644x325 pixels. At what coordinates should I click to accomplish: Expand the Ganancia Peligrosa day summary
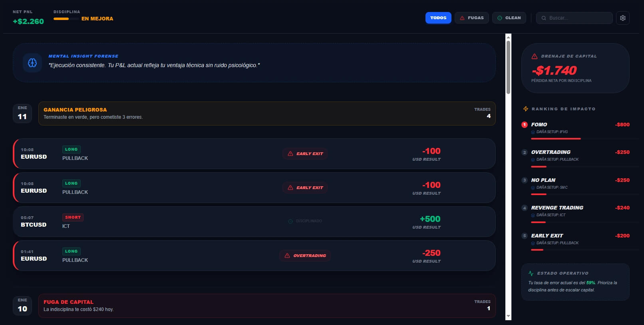click(x=266, y=114)
